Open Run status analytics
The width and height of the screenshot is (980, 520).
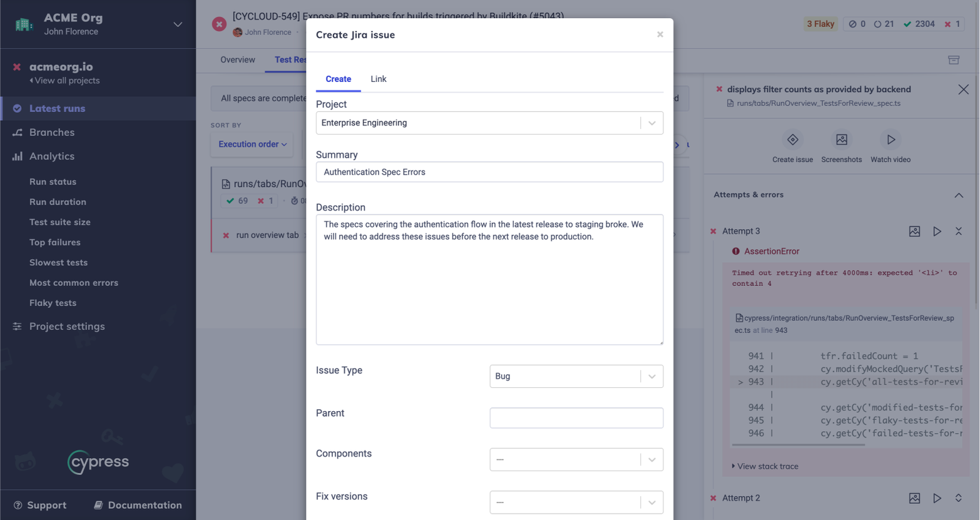pos(53,181)
